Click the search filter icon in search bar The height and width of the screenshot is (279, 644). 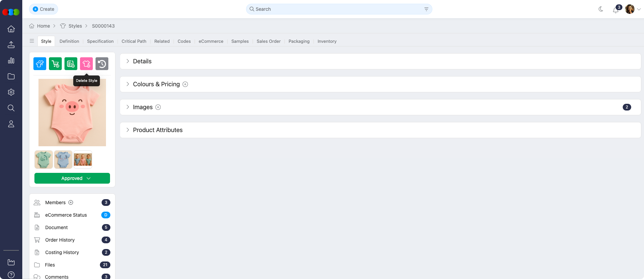point(426,9)
